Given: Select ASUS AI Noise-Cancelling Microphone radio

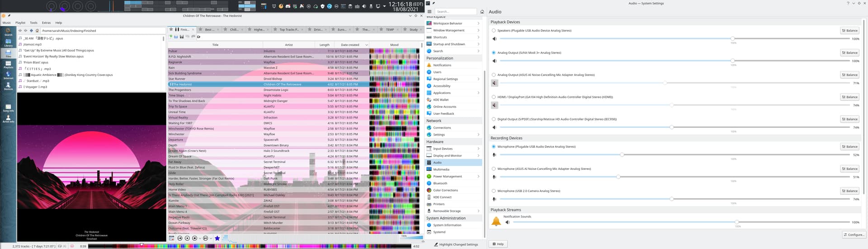Looking at the screenshot, I should (x=494, y=169).
